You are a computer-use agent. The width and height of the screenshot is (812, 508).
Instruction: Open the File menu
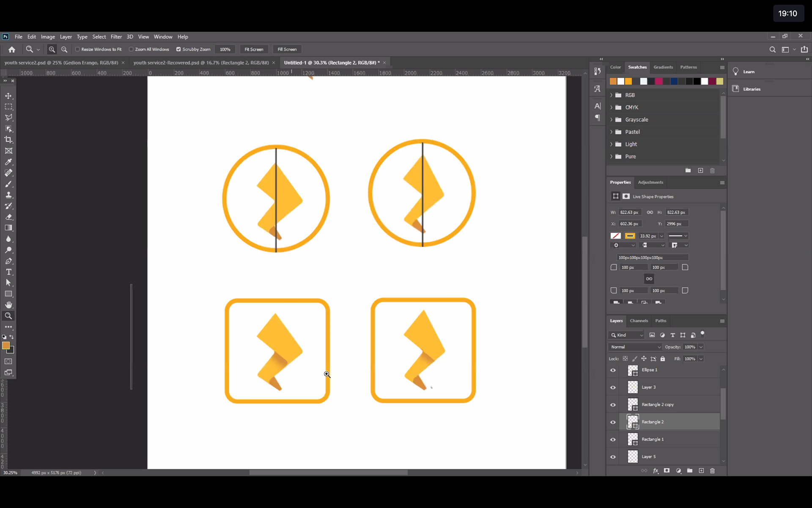[x=19, y=37]
